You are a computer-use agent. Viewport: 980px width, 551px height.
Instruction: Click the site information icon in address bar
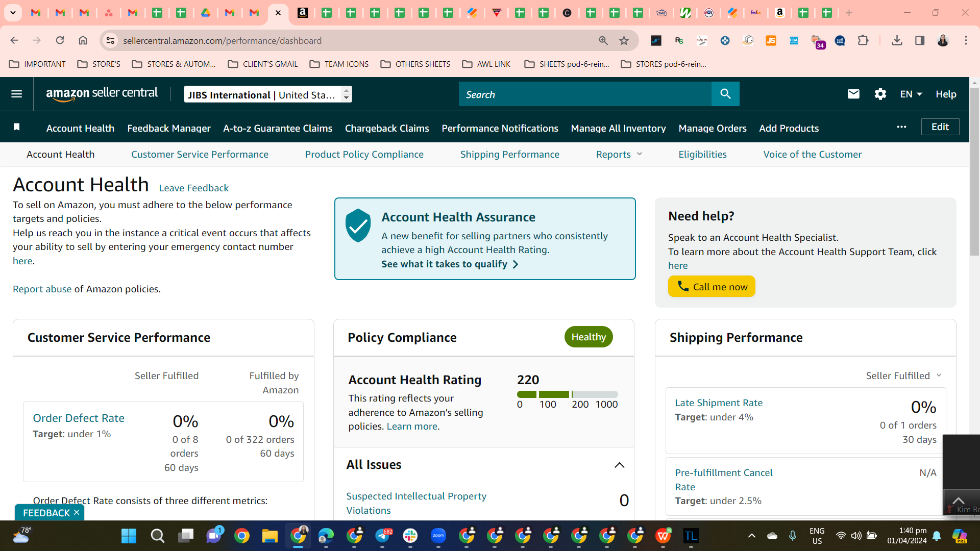click(110, 40)
